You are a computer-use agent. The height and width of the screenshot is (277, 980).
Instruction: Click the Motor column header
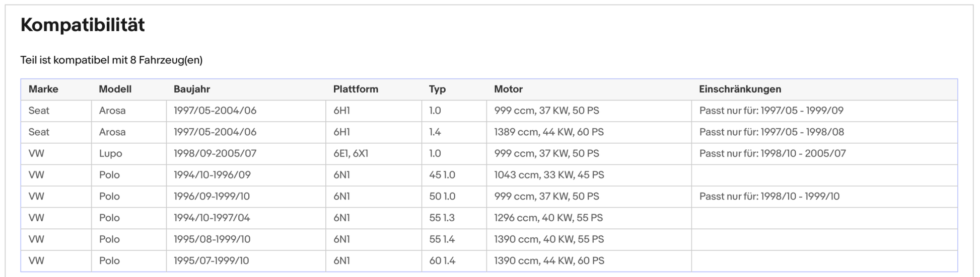(x=508, y=89)
